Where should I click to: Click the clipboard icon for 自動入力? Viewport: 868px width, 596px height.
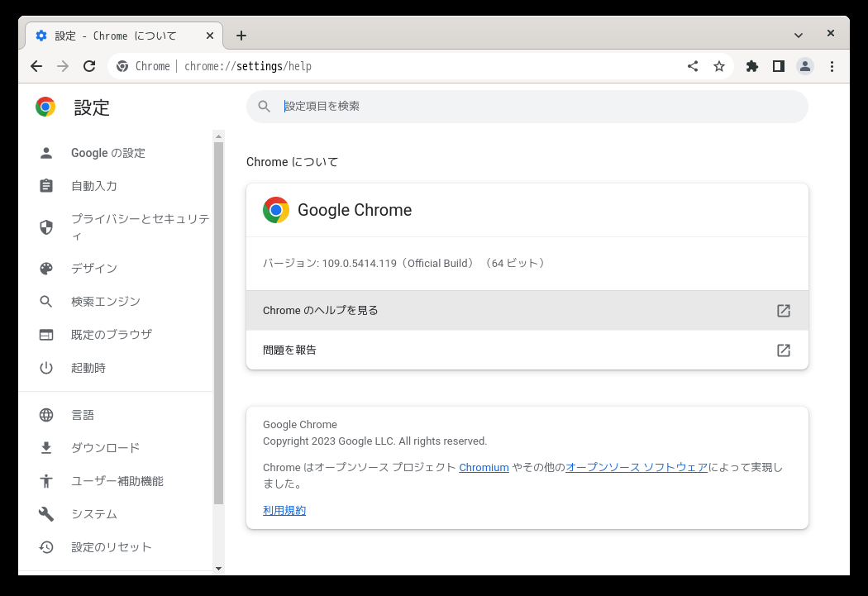[x=46, y=186]
